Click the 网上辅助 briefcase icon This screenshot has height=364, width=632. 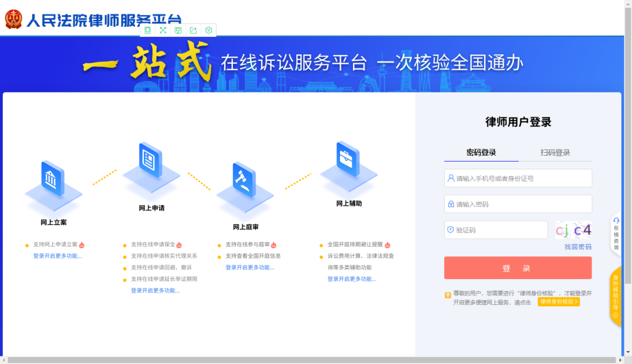(x=348, y=159)
